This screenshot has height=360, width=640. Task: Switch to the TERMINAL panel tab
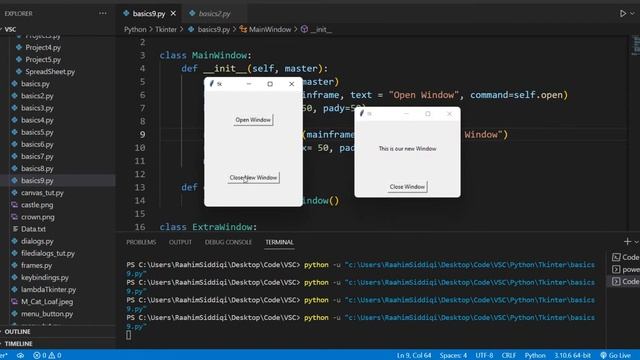coord(279,242)
